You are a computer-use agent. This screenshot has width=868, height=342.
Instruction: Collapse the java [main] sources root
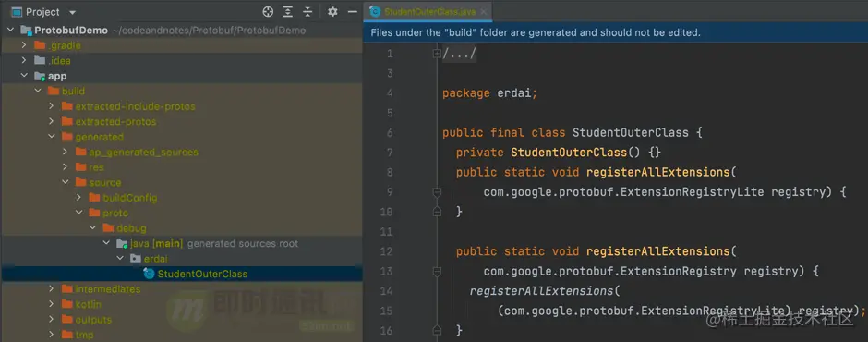(x=106, y=243)
